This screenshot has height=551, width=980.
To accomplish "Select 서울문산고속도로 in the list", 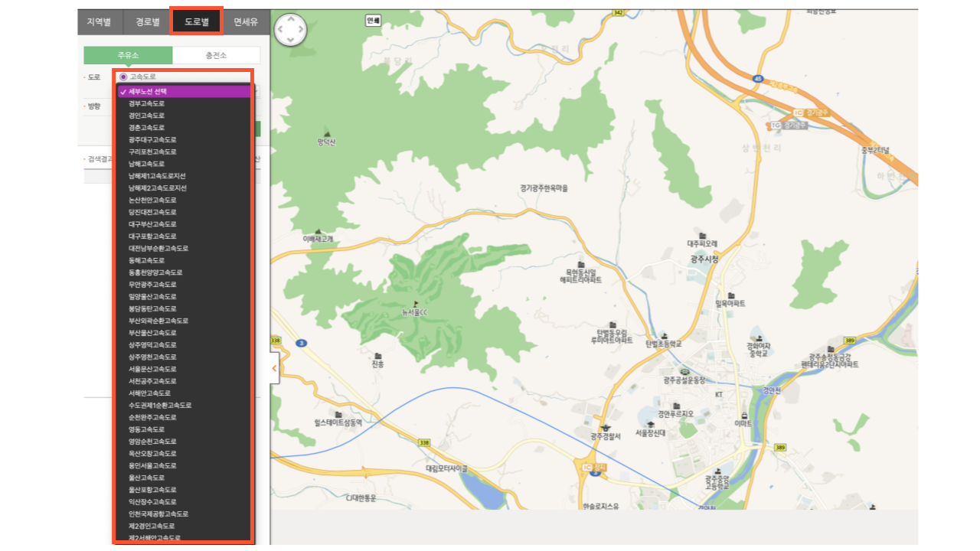I will [184, 369].
